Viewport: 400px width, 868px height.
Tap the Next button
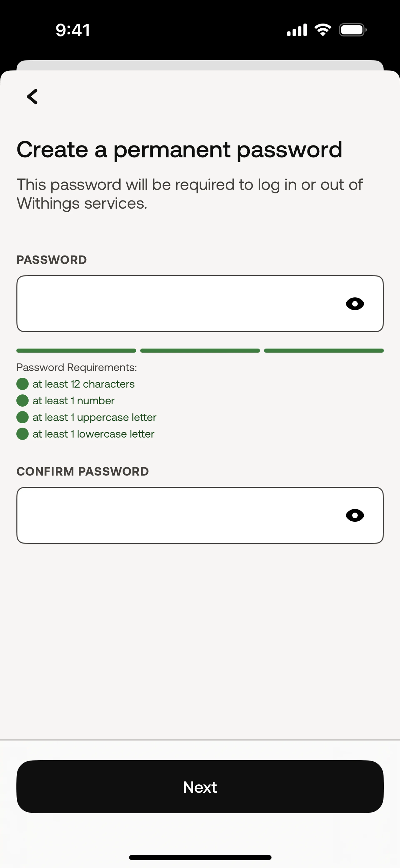pyautogui.click(x=200, y=787)
